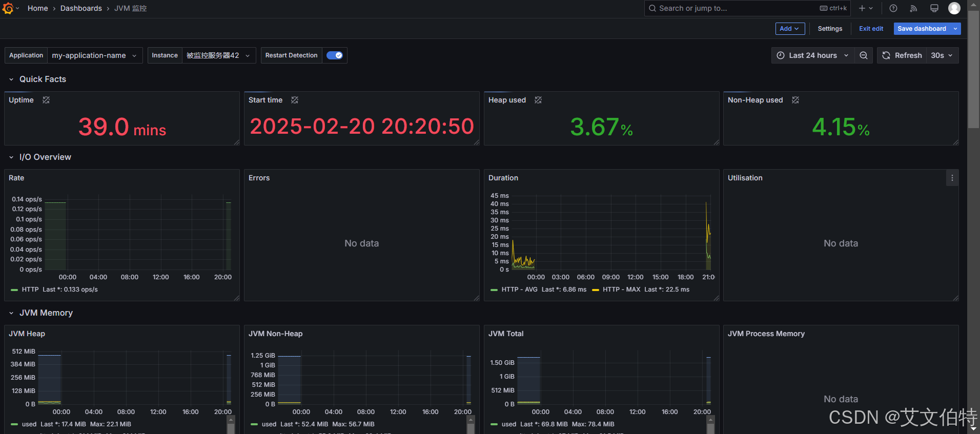Go to Dashboards breadcrumb
The height and width of the screenshot is (434, 980).
click(81, 8)
